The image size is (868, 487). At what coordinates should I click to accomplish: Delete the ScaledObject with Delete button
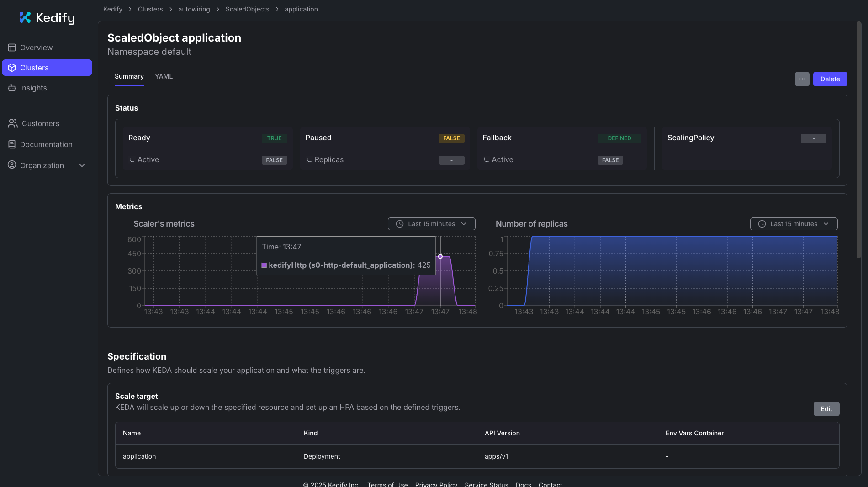coord(830,79)
